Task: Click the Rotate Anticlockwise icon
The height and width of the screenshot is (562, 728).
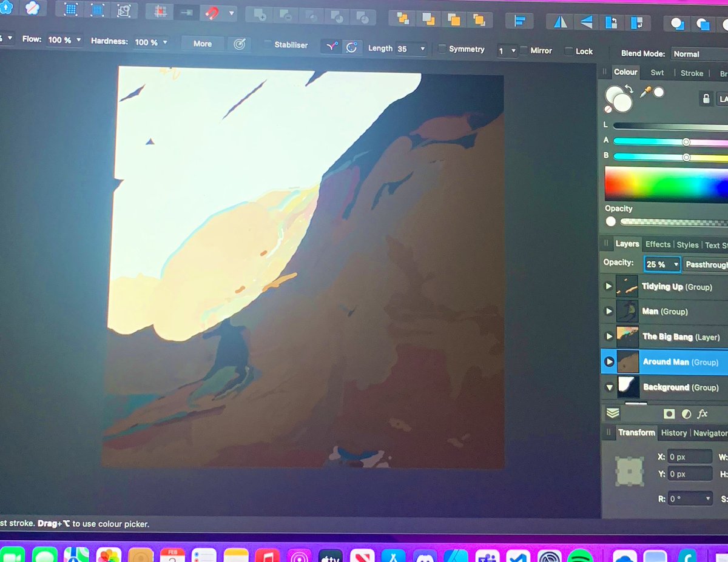Action: click(x=611, y=23)
